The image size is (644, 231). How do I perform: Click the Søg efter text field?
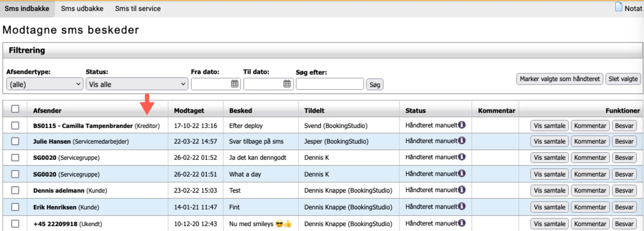330,84
